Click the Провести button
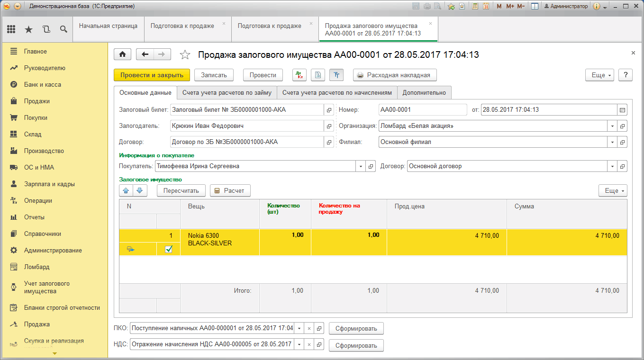 (x=263, y=75)
